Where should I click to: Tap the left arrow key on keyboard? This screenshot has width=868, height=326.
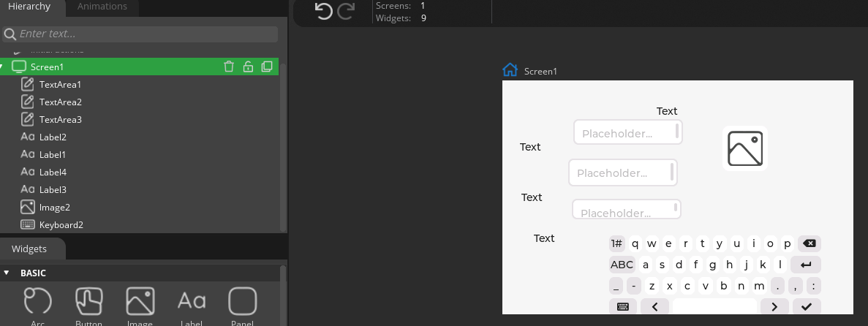click(655, 306)
